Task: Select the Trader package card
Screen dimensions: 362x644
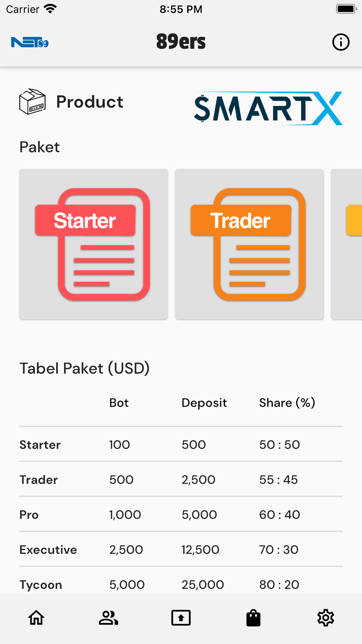Action: [x=249, y=244]
